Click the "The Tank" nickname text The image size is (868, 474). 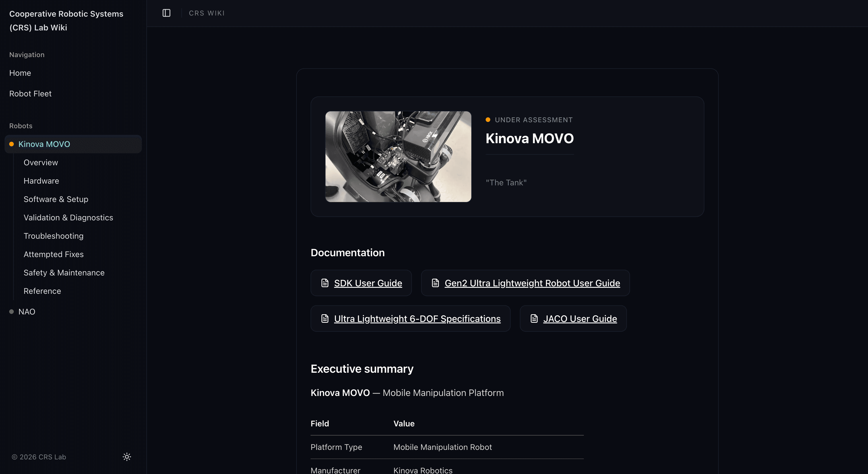506,182
